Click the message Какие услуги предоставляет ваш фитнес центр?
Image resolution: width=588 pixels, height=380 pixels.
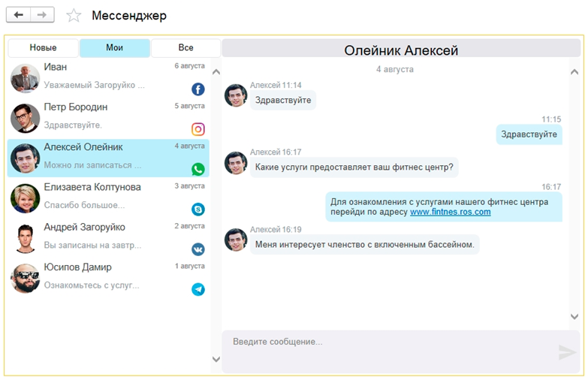(354, 167)
